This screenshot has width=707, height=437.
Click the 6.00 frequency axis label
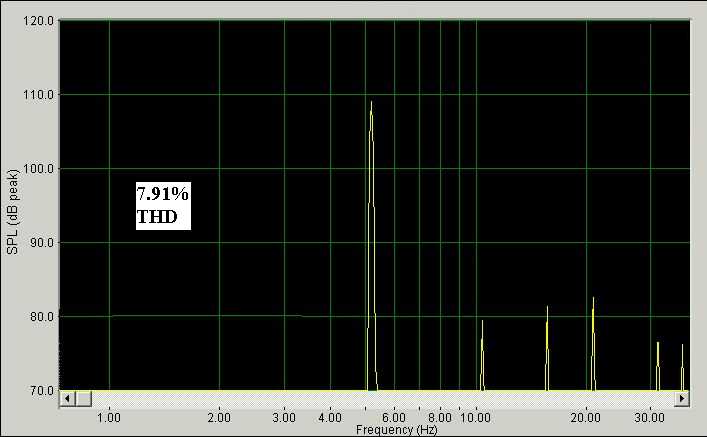(x=394, y=418)
